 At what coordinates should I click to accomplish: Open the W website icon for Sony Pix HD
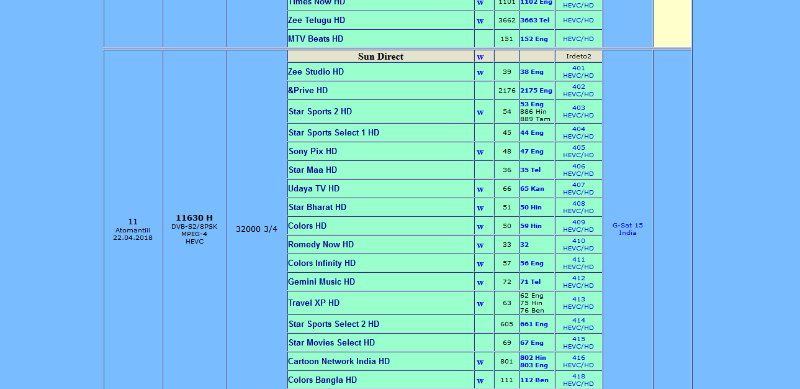(x=480, y=152)
